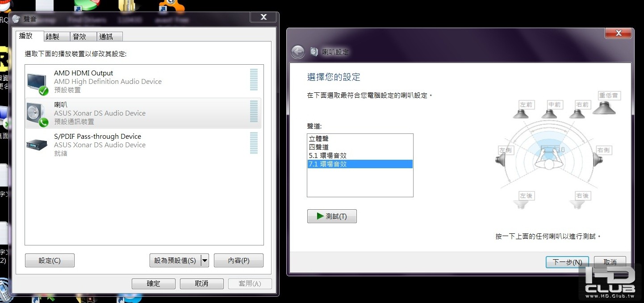Select the AMD HDMI Output device name

[84, 73]
